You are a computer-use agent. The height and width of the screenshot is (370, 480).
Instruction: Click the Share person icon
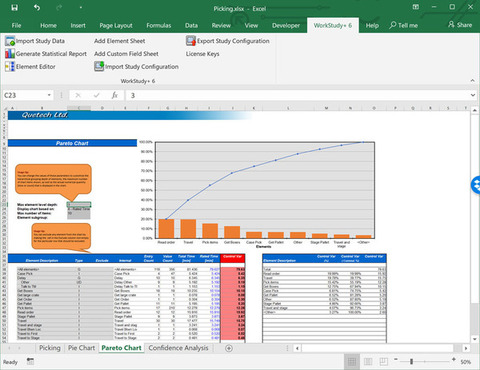451,24
